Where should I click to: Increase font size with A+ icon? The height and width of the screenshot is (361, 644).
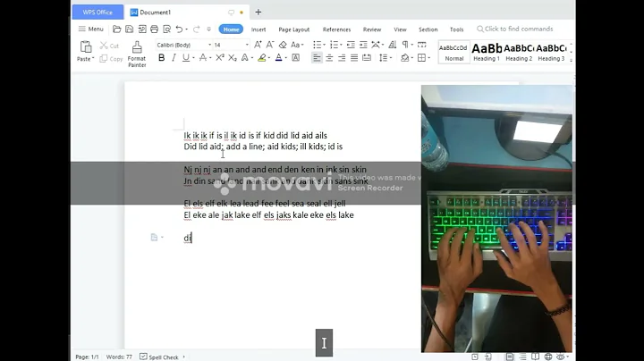click(x=258, y=45)
